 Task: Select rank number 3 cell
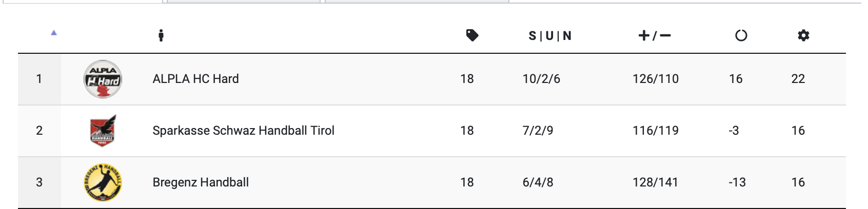tap(39, 182)
